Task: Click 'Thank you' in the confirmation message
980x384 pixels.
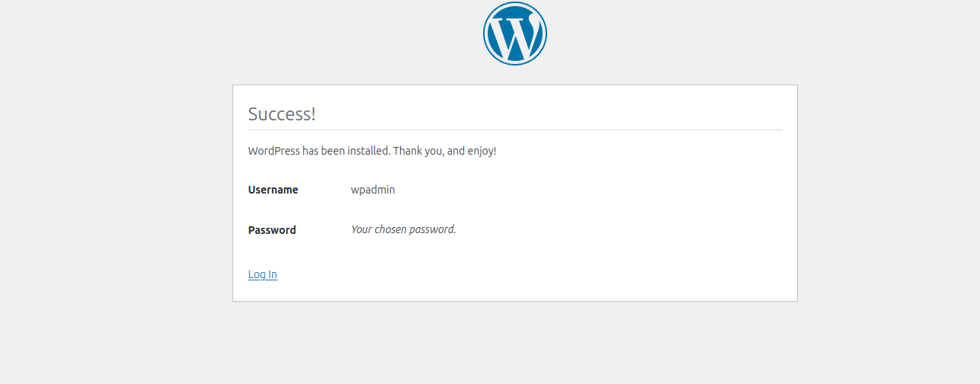Action: point(418,151)
